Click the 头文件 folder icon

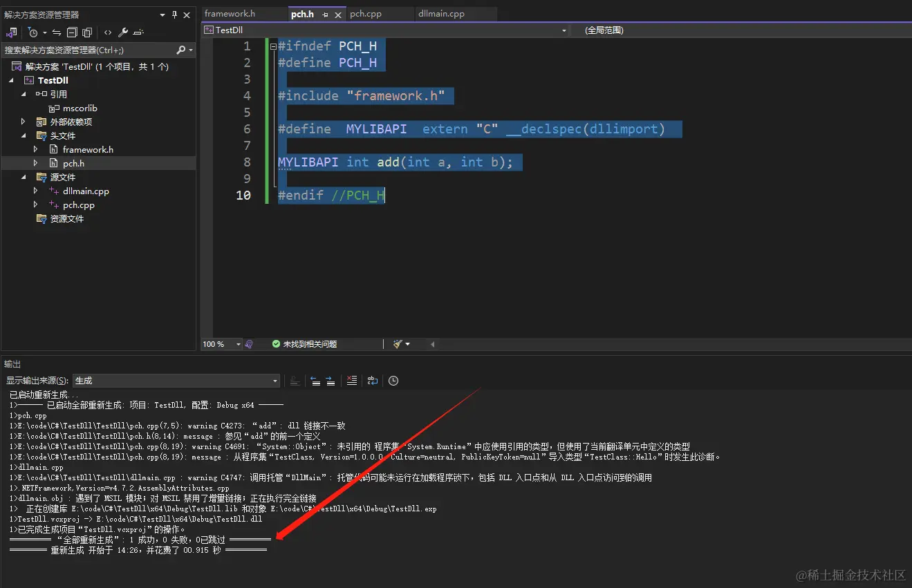(41, 135)
